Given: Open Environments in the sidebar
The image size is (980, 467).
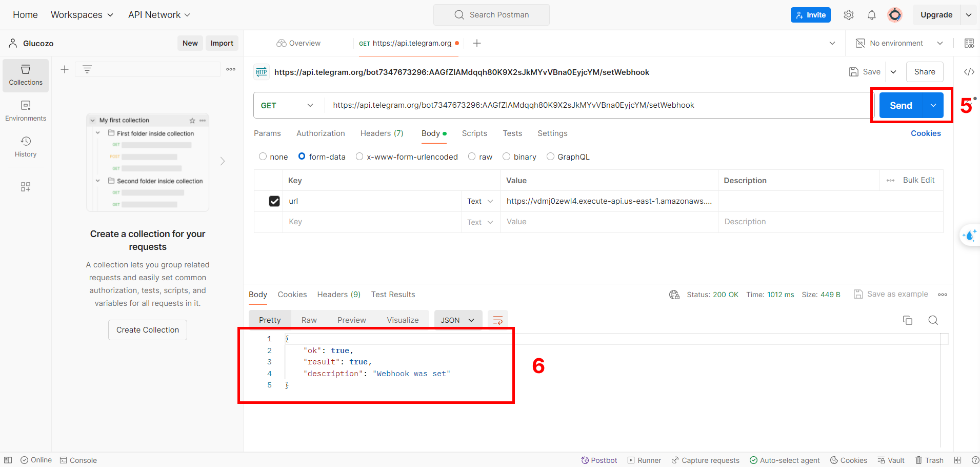Looking at the screenshot, I should pyautogui.click(x=26, y=111).
